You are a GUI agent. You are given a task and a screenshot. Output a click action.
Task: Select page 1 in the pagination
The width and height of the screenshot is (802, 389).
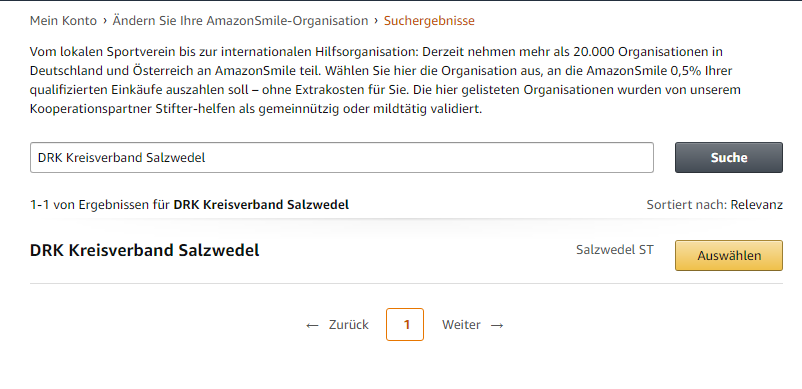[x=405, y=325]
